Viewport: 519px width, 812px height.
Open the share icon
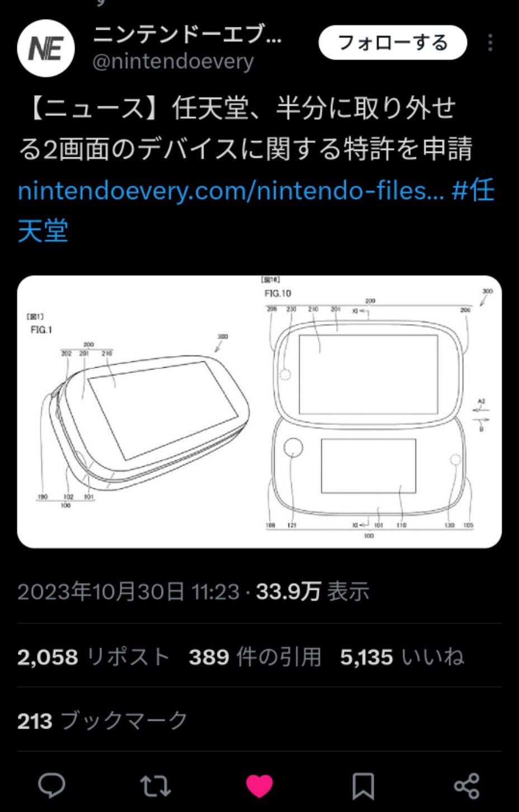(x=466, y=786)
